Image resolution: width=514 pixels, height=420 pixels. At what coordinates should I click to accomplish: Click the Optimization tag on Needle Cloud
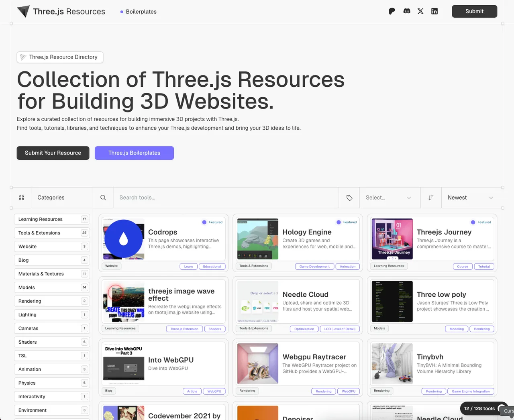tap(304, 329)
